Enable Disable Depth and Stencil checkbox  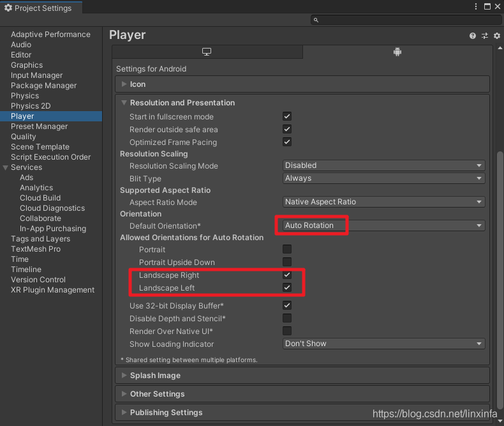coord(287,318)
